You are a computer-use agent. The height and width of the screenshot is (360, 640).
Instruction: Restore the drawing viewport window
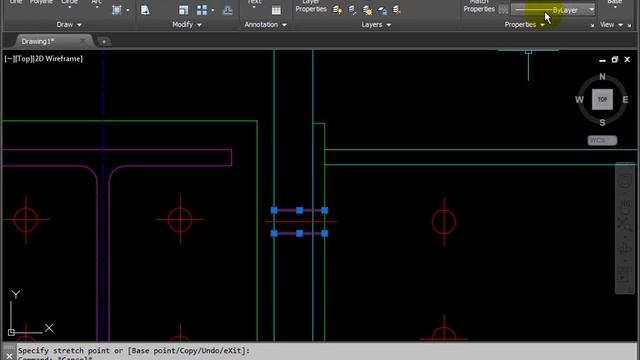615,60
